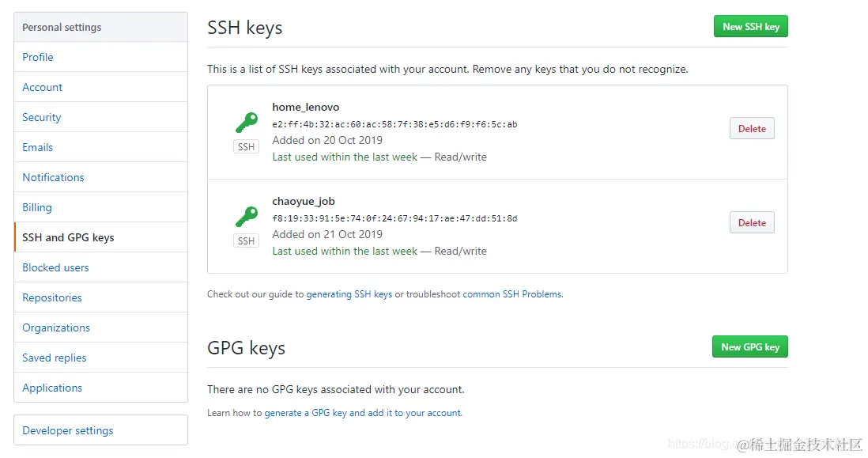Go to Account settings

[x=43, y=87]
